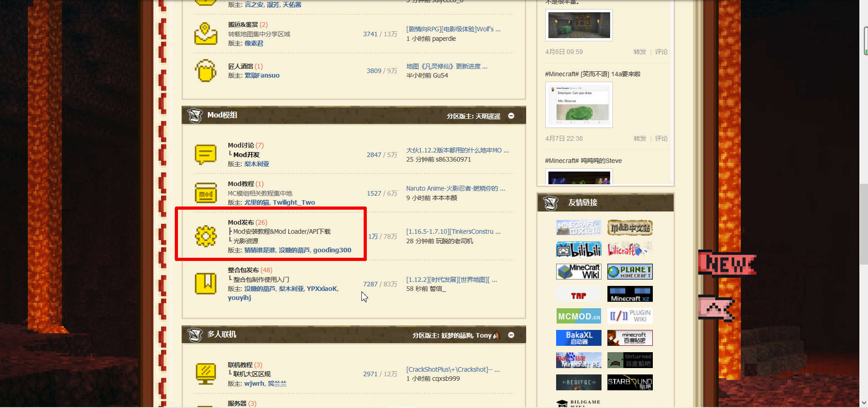Collapse the Mod模组 section

[x=511, y=116]
